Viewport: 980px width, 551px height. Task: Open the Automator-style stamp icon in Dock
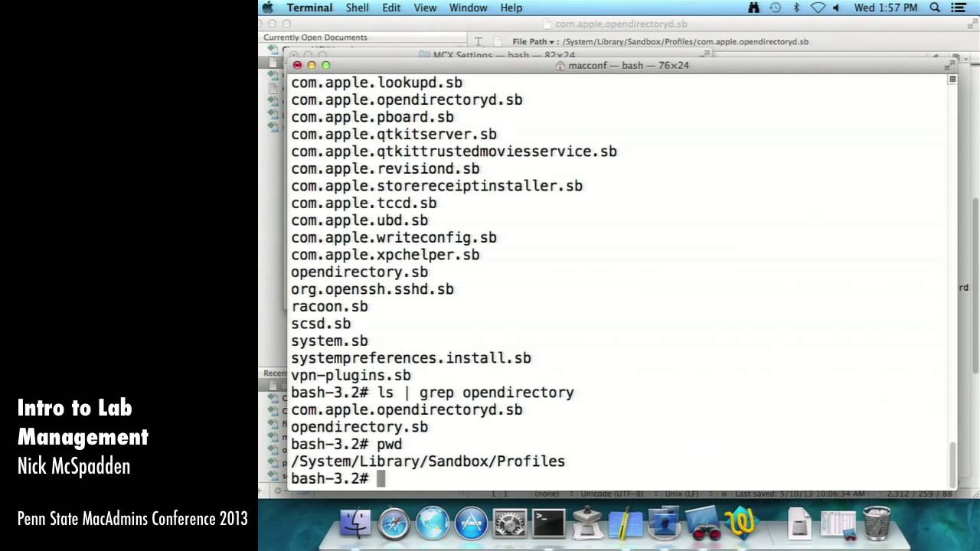tap(587, 523)
